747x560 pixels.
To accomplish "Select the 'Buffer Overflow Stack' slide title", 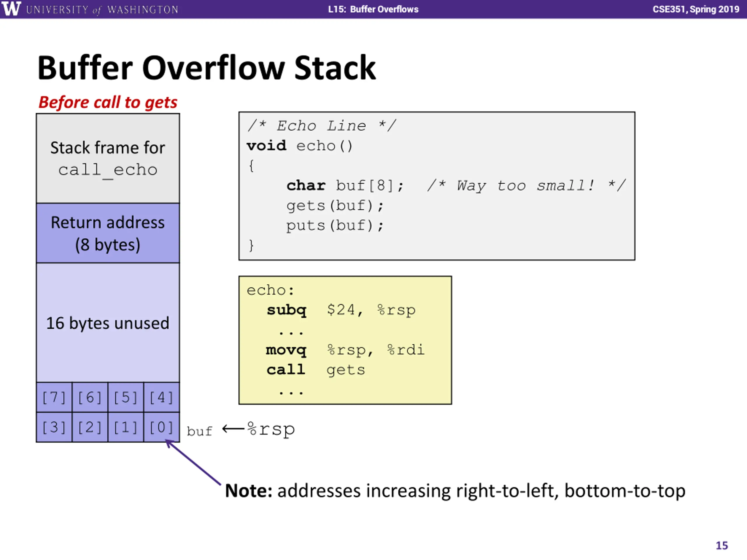I will tap(206, 68).
